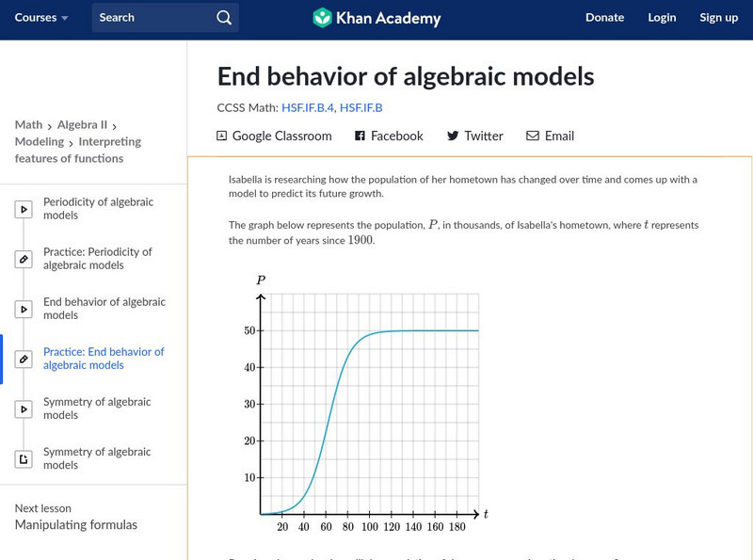This screenshot has width=753, height=560.
Task: Click inside the Search input field
Action: [x=151, y=18]
